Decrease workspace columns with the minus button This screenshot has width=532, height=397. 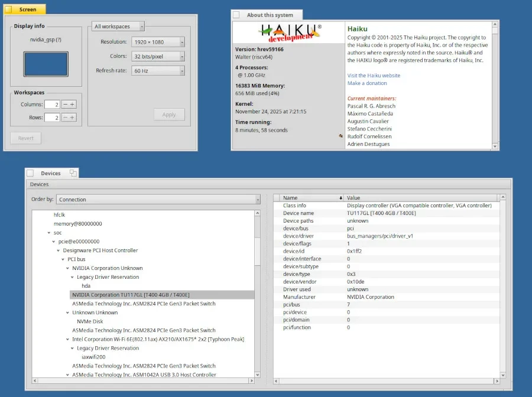pos(64,104)
